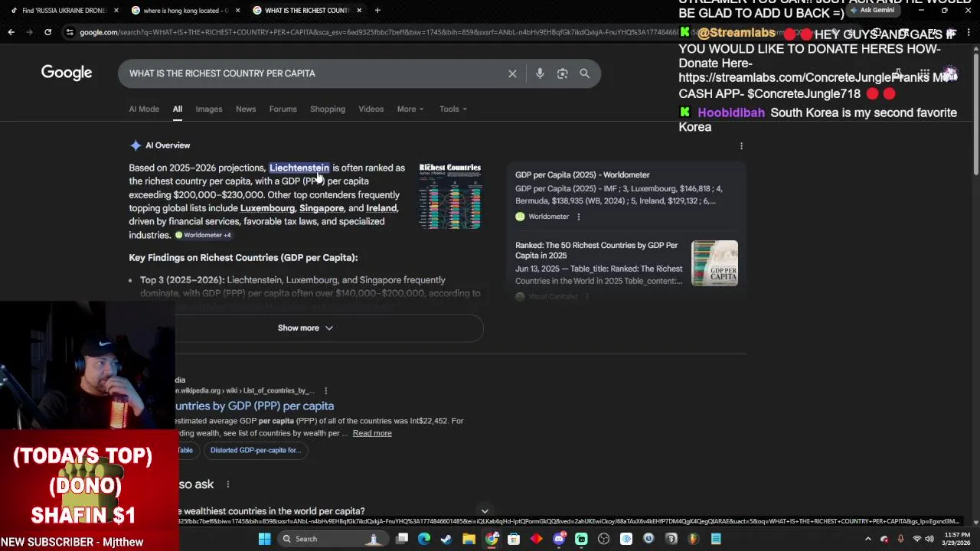Open a new browser tab
Viewport: 980px width, 551px height.
tap(377, 10)
